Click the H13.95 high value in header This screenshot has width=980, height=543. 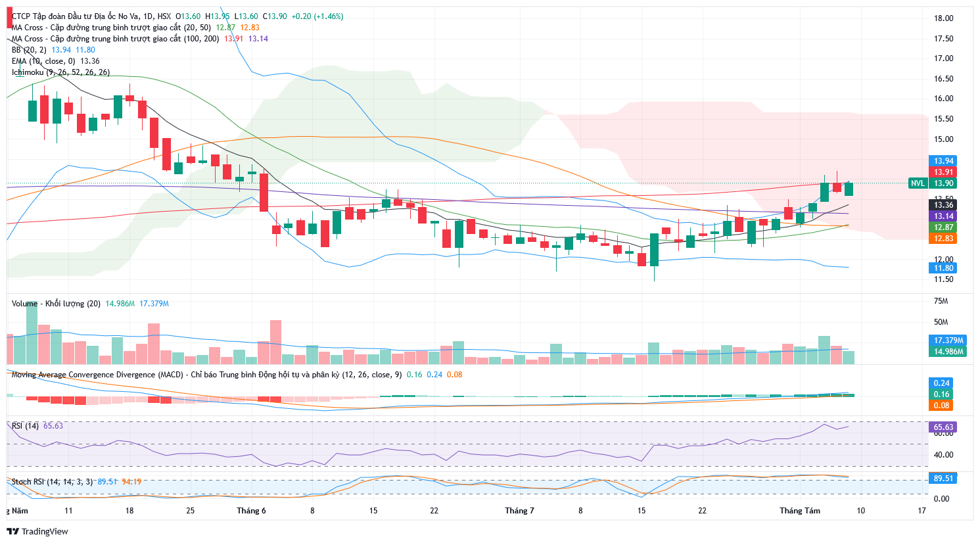coord(218,16)
